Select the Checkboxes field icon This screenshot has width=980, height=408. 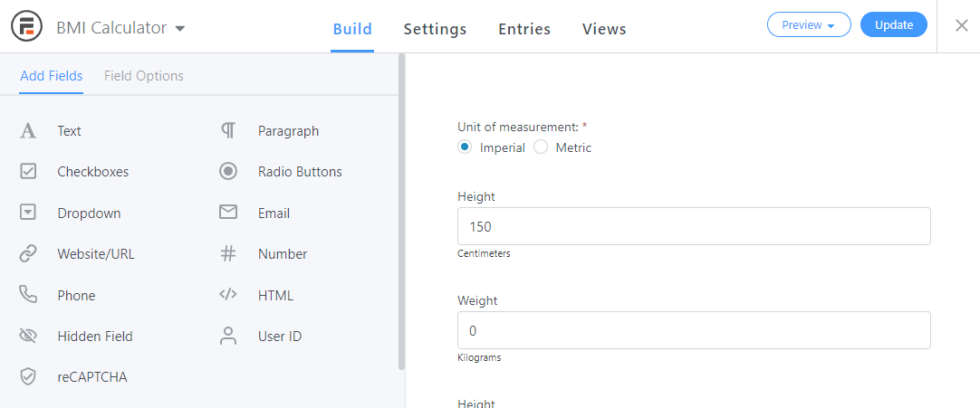coord(28,172)
